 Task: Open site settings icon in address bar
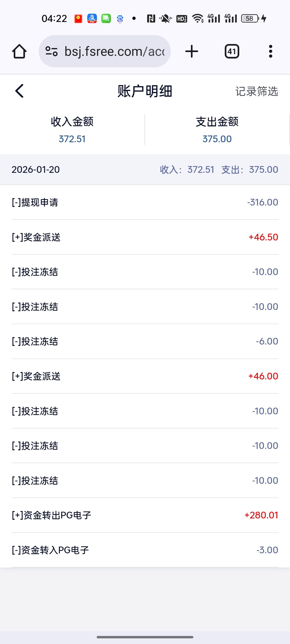coord(52,51)
